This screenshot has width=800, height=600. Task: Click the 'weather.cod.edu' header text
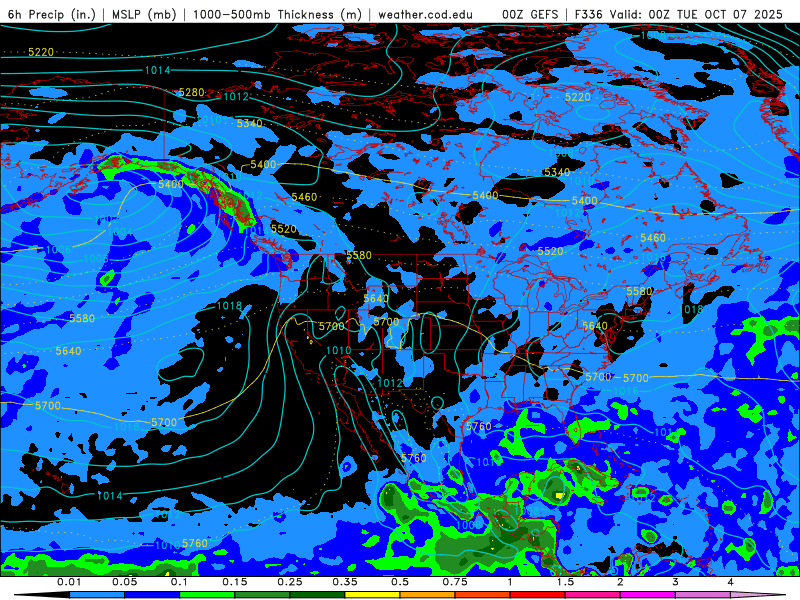425,14
